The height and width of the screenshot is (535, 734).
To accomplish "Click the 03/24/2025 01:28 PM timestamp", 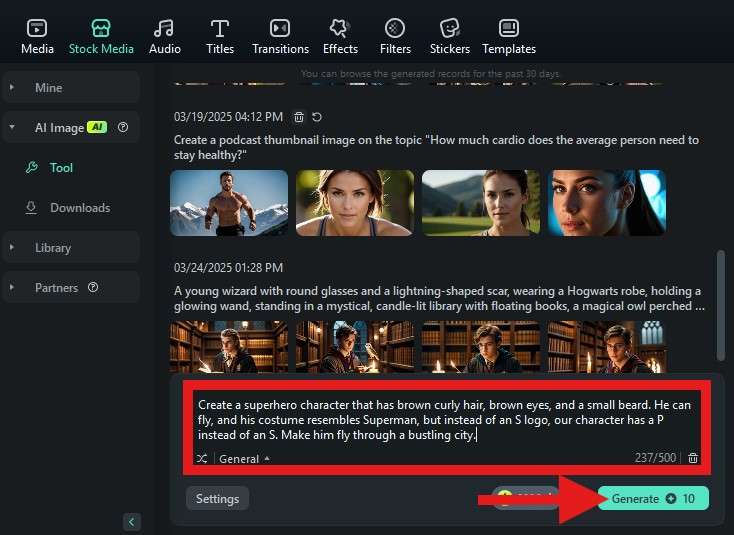I will click(228, 268).
